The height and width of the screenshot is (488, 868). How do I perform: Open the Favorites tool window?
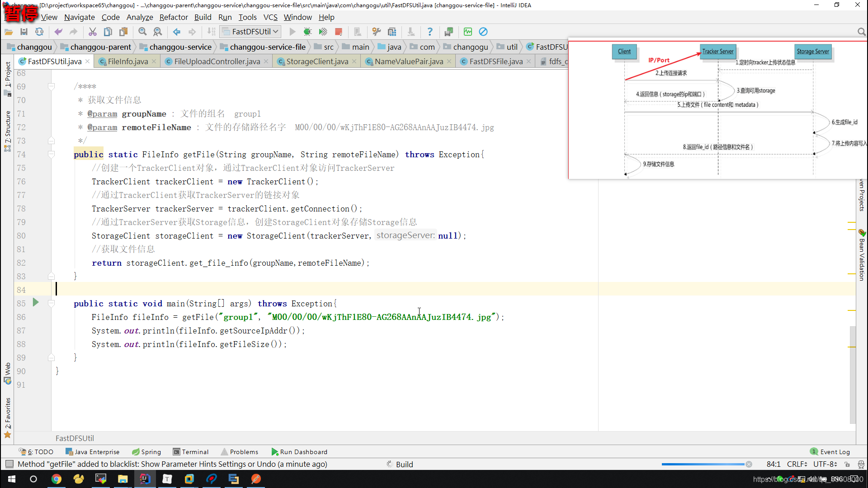(x=8, y=418)
